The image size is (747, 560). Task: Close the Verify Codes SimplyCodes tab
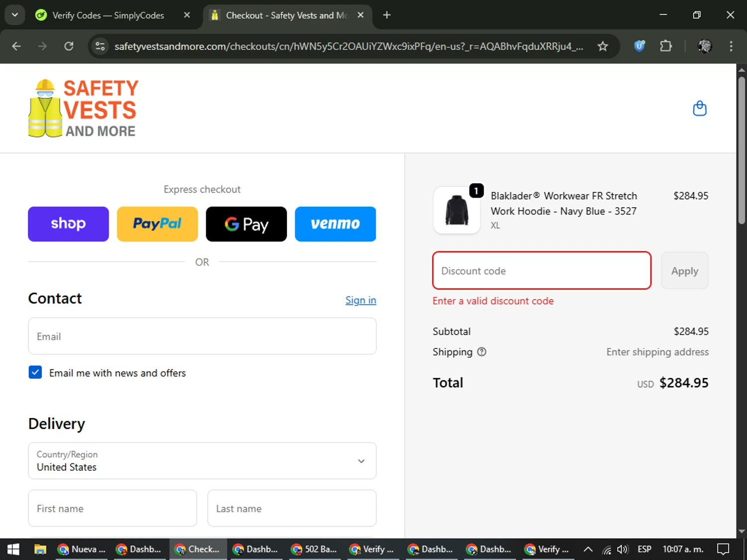coord(187,15)
